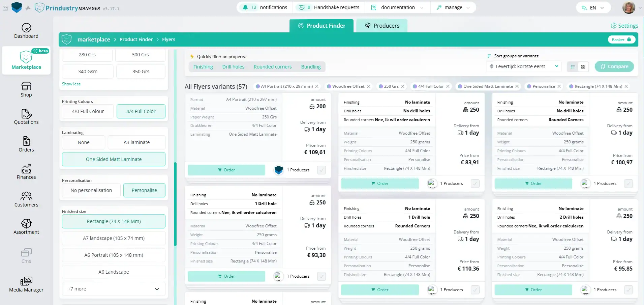
Task: Filter by Drill holes property
Action: tap(233, 67)
